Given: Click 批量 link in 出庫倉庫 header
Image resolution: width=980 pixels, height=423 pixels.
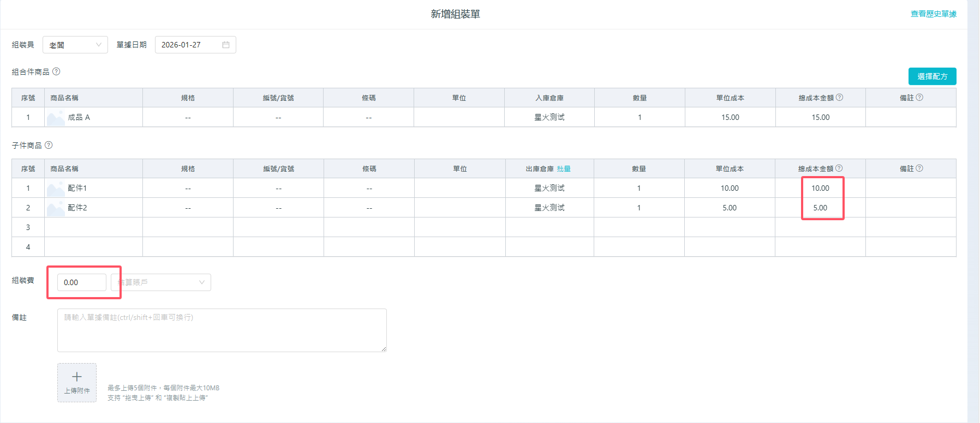Looking at the screenshot, I should [564, 169].
